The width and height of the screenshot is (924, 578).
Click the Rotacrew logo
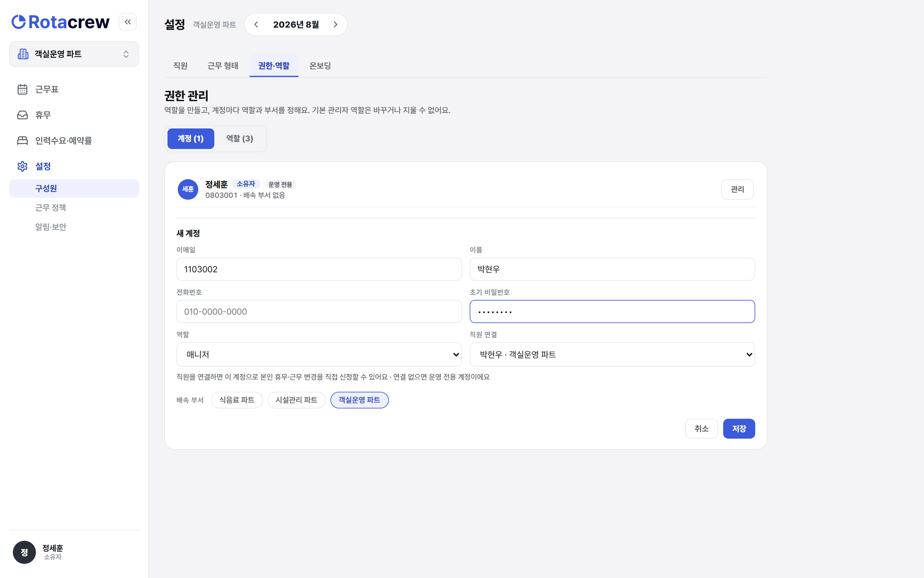click(60, 22)
